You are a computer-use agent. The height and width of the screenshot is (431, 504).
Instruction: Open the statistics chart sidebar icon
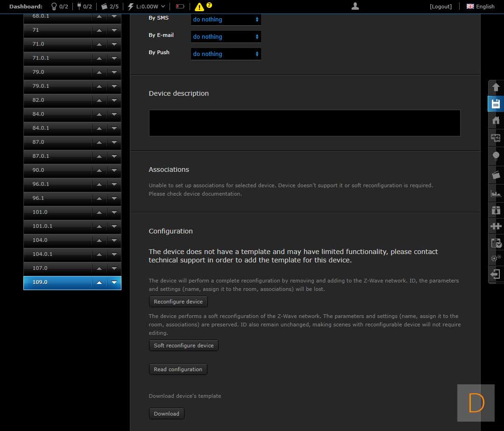[496, 193]
